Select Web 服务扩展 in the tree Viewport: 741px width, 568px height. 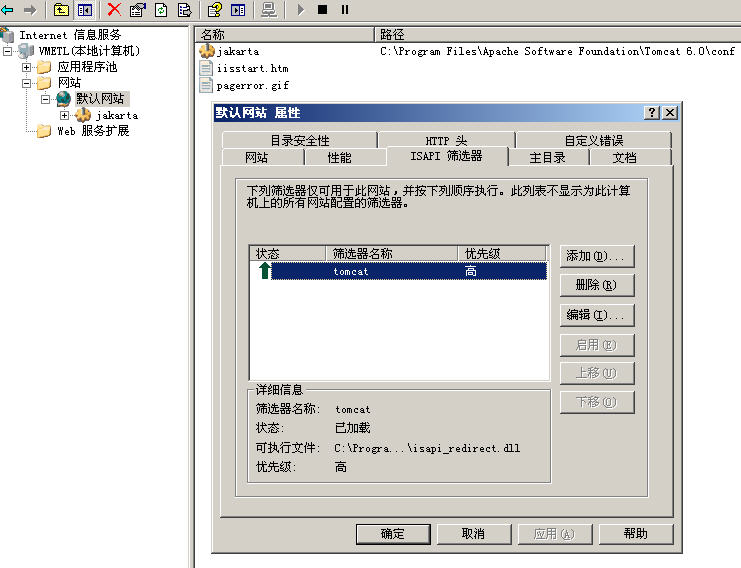point(93,131)
